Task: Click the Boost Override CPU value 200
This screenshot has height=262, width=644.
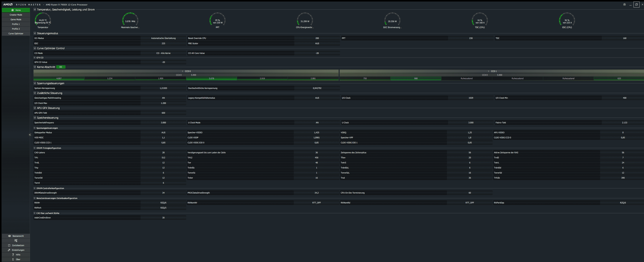Action: pos(317,38)
